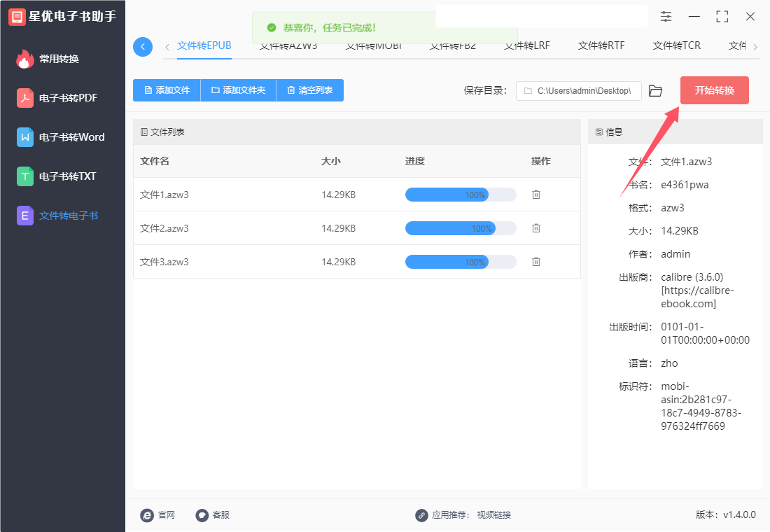Click the 添加文件 button
Image resolution: width=770 pixels, height=532 pixels.
pyautogui.click(x=167, y=90)
